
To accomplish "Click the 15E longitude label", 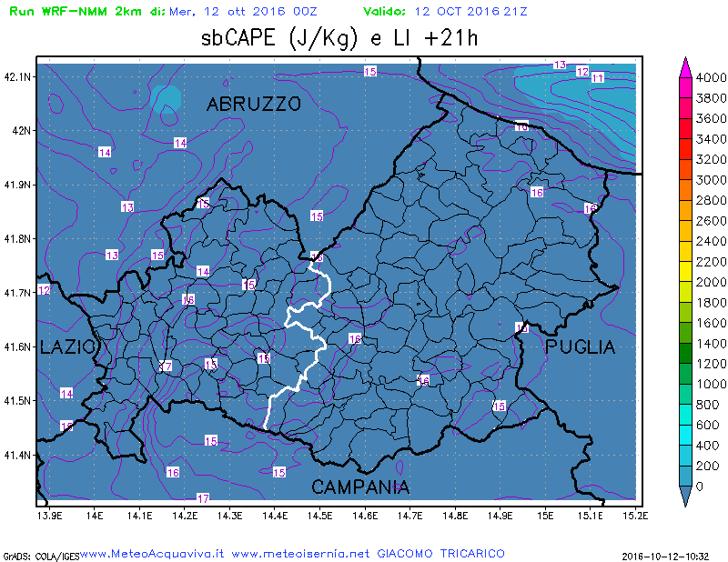I will pyautogui.click(x=545, y=516).
